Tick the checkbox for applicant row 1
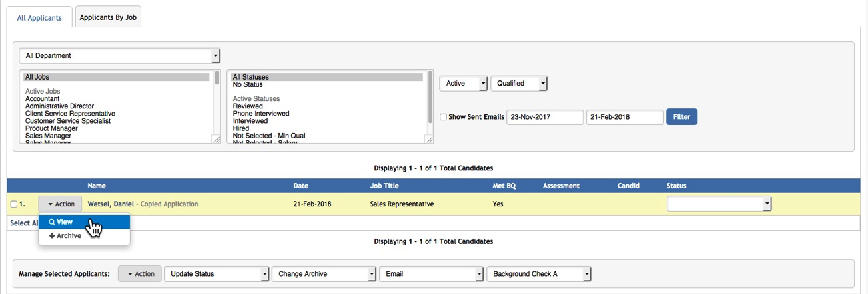This screenshot has width=868, height=294. click(13, 204)
